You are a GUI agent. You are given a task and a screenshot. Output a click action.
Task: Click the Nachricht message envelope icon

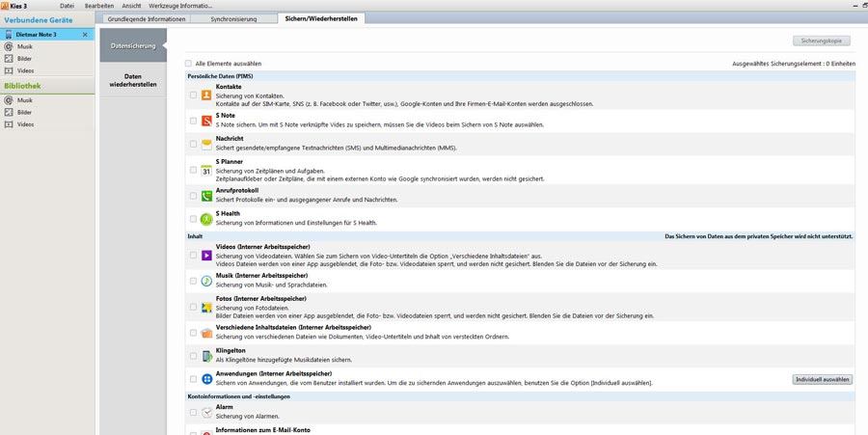(206, 145)
